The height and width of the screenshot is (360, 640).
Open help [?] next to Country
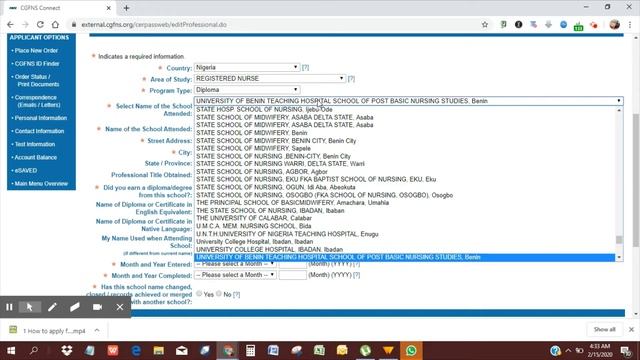click(305, 68)
